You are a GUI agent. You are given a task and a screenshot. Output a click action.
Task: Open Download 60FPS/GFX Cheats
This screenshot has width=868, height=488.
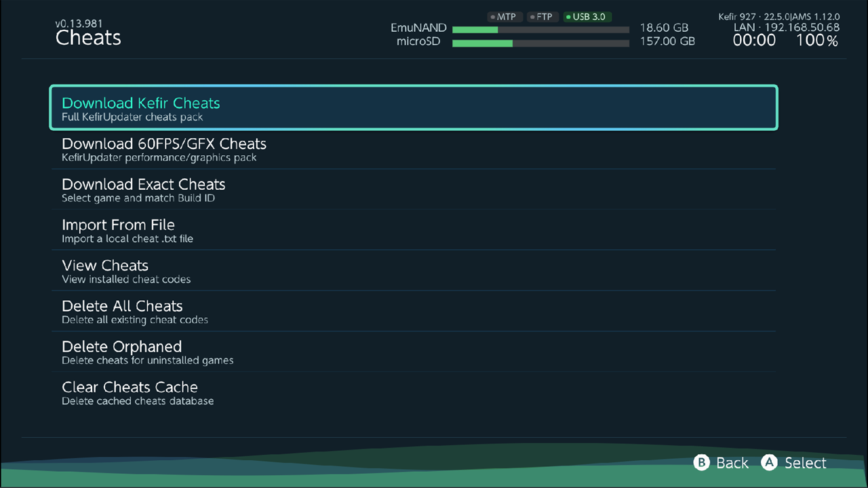click(414, 148)
